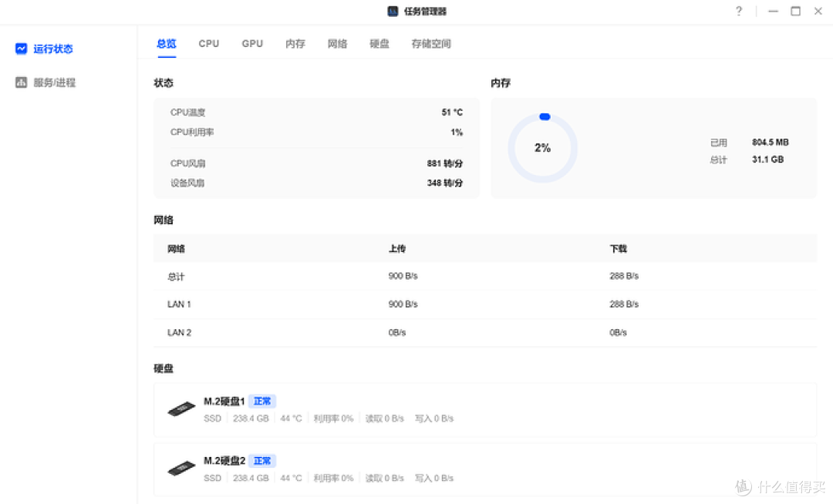The image size is (833, 504).
Task: Click the 正常 status badge for M.2硬盘1
Action: [x=262, y=401]
